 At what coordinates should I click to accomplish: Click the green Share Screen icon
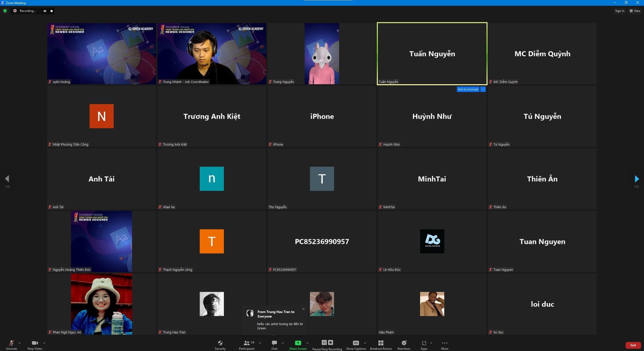point(298,343)
